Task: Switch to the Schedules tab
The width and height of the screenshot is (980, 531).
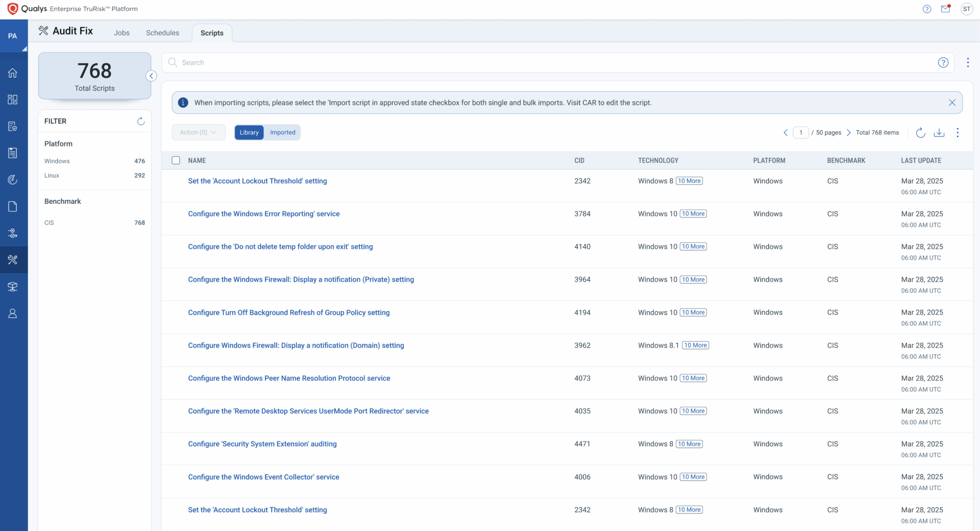Action: coord(162,33)
